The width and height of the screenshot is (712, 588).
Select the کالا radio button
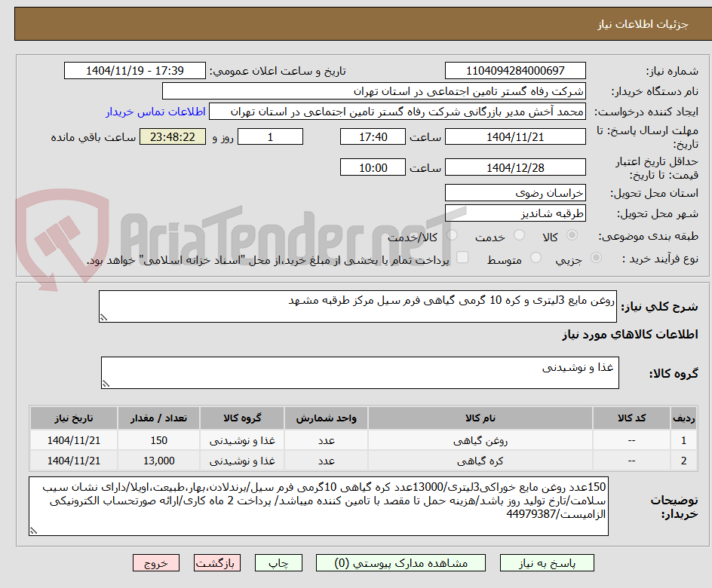click(x=572, y=235)
